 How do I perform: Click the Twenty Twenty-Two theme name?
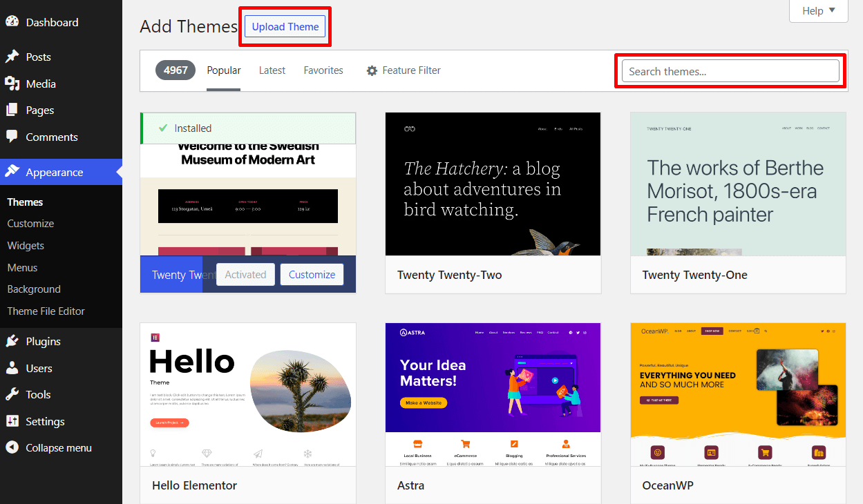tap(449, 275)
